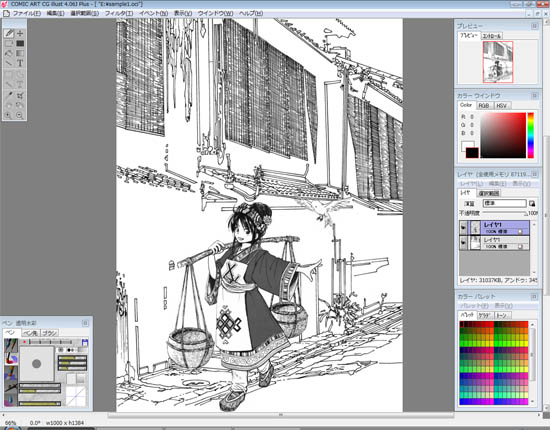The image size is (550, 430).
Task: Click the preview thumbnail in Preview panel
Action: (x=498, y=62)
